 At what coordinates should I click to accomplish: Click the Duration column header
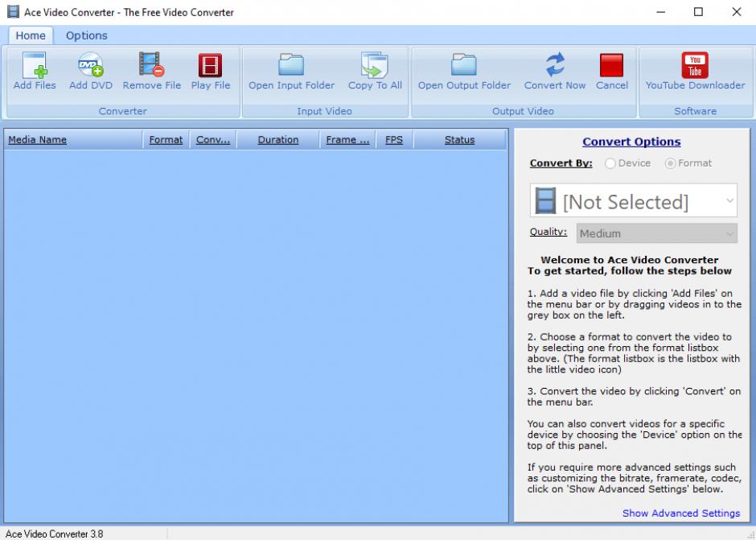tap(278, 140)
